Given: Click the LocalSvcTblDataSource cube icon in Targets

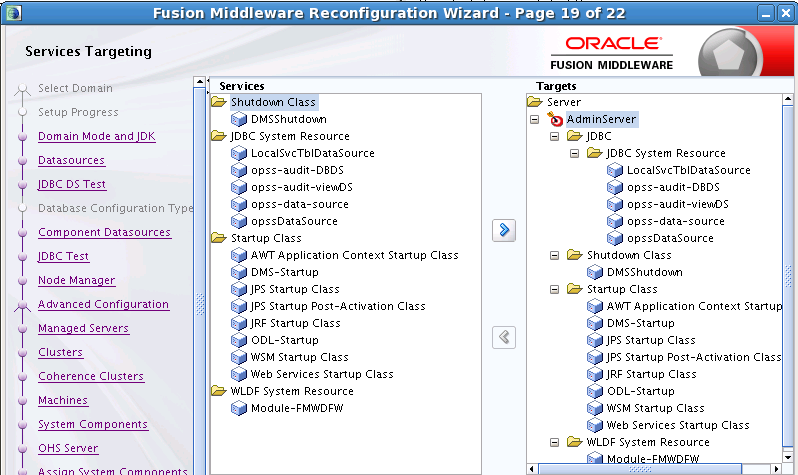Looking at the screenshot, I should (615, 170).
